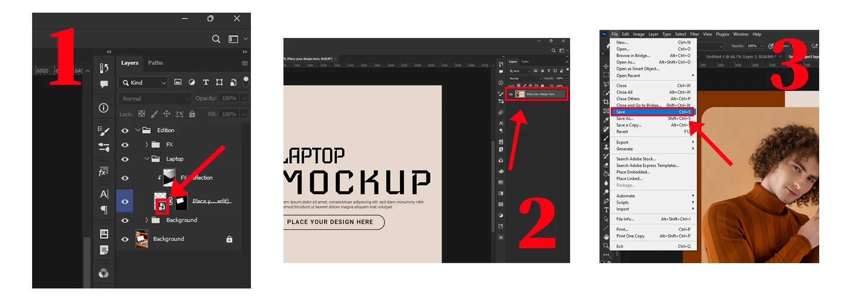
Task: Click the type layer filter T icon
Action: click(206, 82)
